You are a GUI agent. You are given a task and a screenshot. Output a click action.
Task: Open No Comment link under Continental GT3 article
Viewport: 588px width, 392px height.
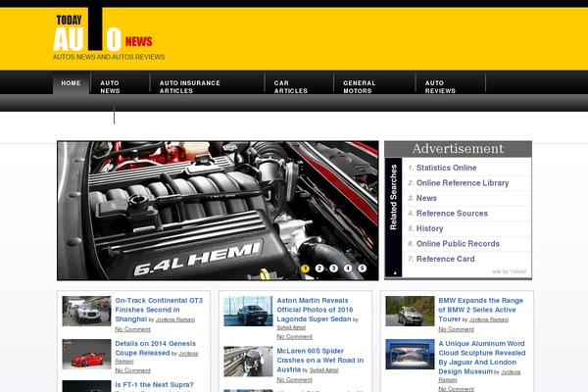tap(132, 329)
